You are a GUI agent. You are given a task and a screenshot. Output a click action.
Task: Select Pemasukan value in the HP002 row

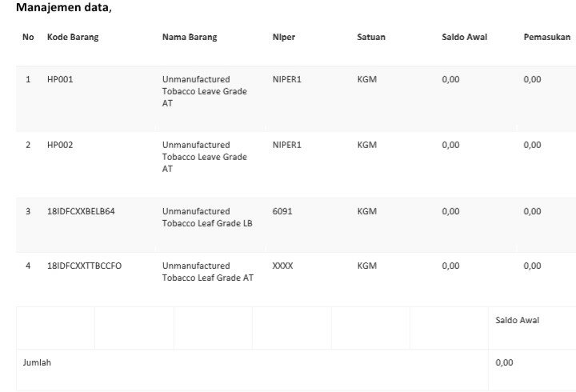point(532,145)
